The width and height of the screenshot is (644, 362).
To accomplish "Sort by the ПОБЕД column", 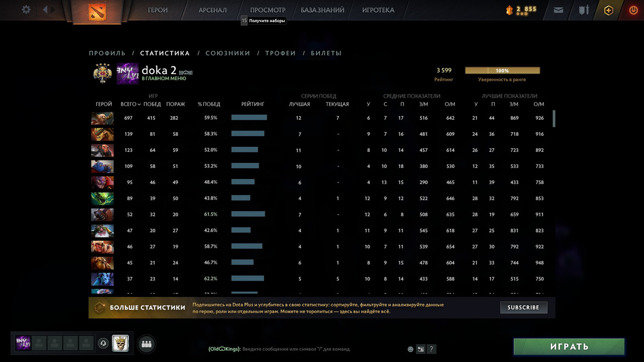I will (152, 104).
